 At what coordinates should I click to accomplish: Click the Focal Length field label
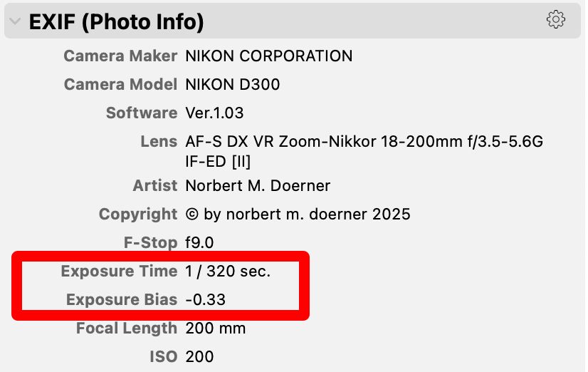[127, 328]
